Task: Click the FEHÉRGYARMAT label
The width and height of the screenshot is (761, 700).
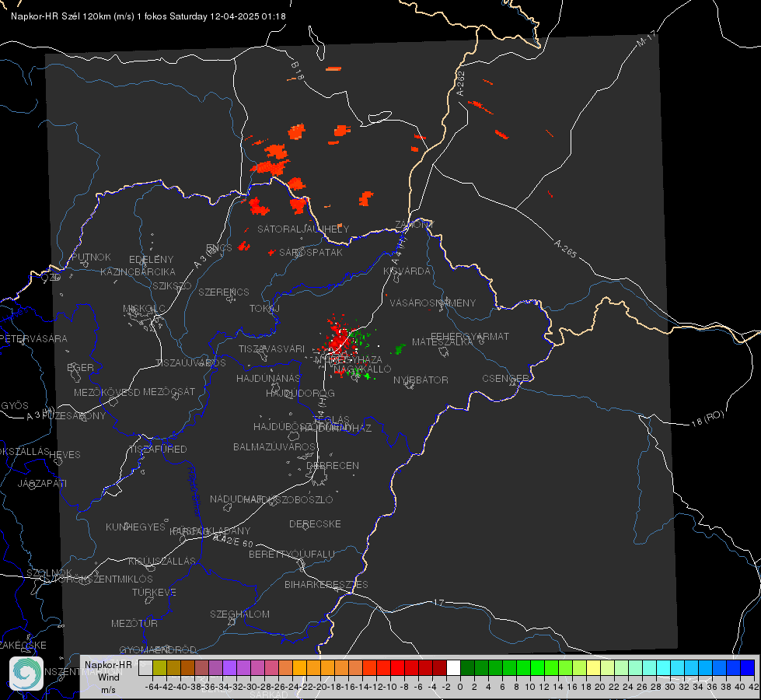Action: click(x=470, y=336)
